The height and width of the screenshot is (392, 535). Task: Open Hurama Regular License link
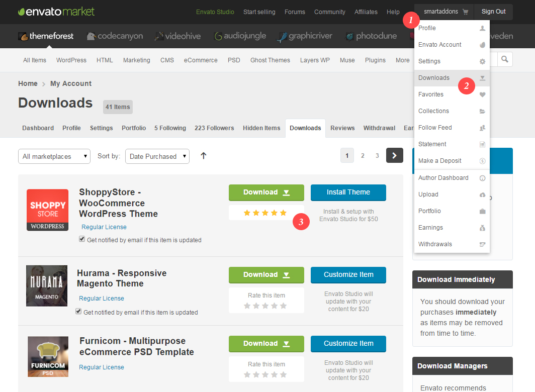tap(102, 298)
